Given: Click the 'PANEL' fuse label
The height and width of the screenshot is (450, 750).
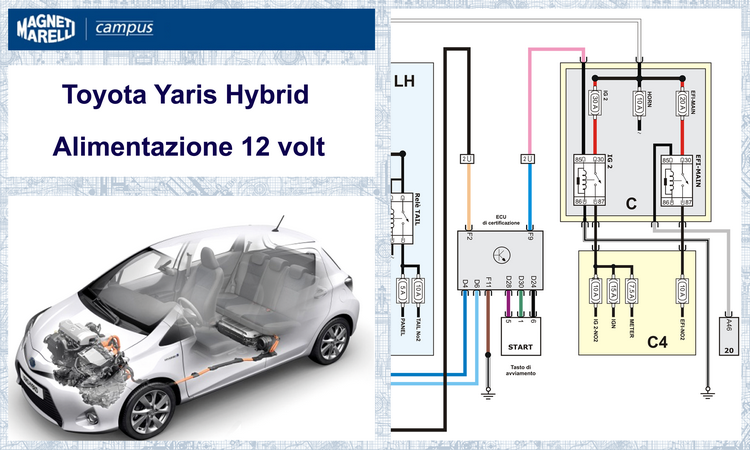Looking at the screenshot, I should tap(402, 327).
